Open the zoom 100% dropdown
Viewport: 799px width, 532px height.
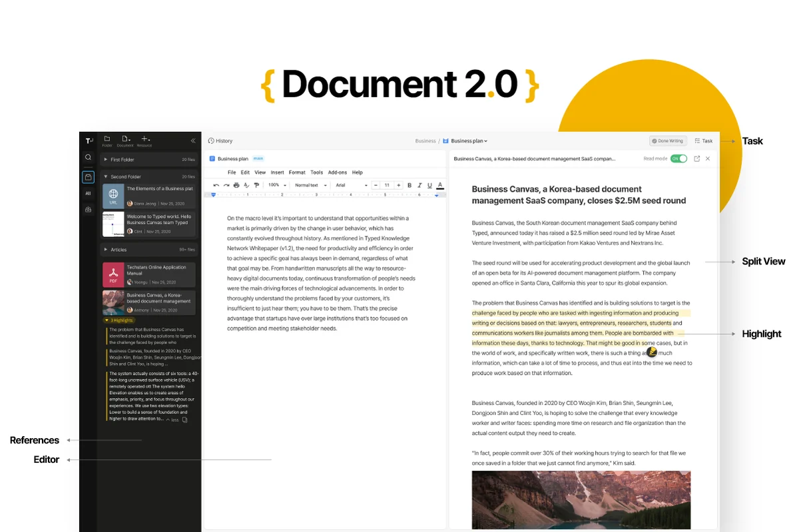point(277,185)
